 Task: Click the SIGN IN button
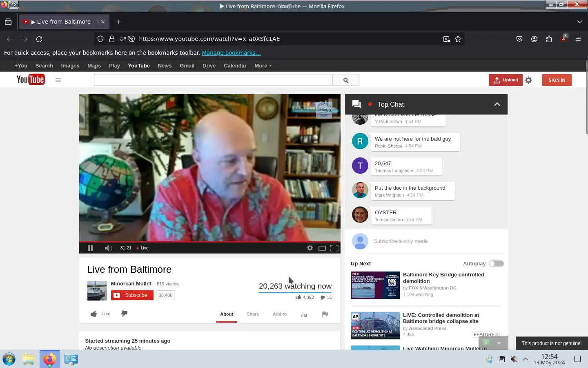[x=557, y=80]
